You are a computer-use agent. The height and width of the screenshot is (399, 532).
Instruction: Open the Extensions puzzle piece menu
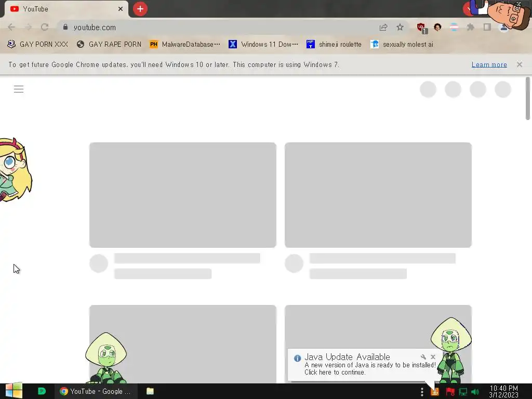pyautogui.click(x=470, y=27)
